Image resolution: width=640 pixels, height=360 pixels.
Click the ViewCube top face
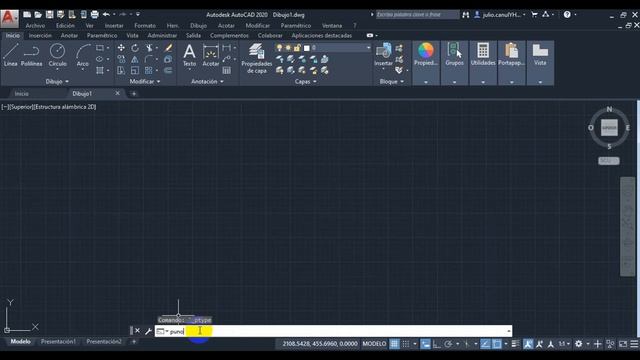pos(609,128)
